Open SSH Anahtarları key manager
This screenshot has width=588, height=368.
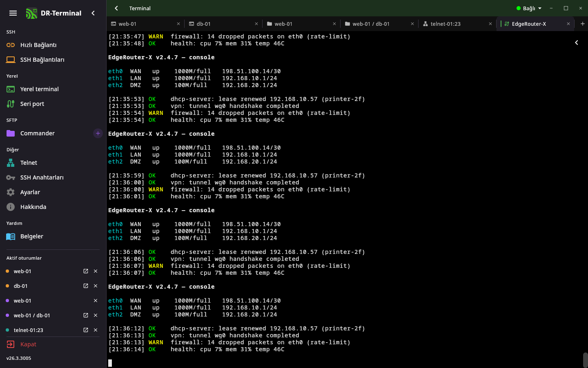tap(53, 177)
